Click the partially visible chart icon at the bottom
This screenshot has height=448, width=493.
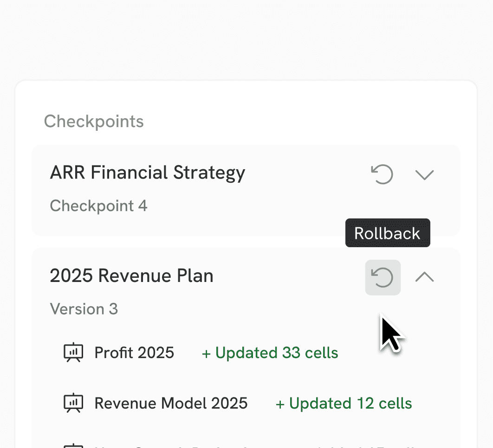coord(73,446)
